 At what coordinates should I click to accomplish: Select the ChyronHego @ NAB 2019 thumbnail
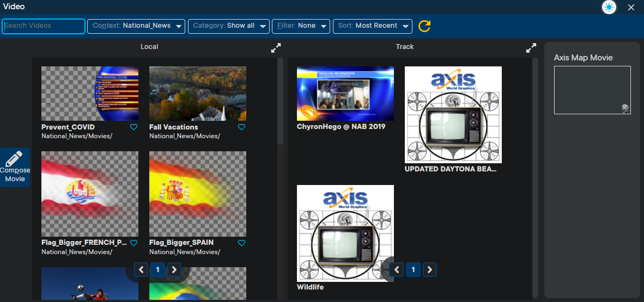click(345, 94)
